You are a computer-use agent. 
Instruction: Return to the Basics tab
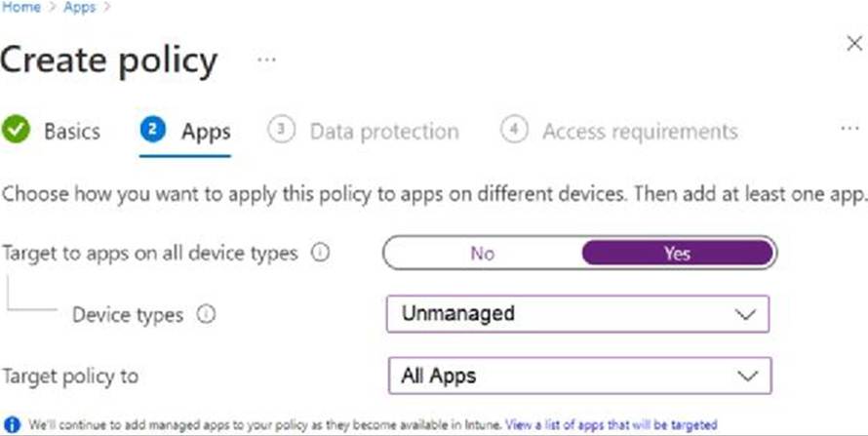[72, 132]
